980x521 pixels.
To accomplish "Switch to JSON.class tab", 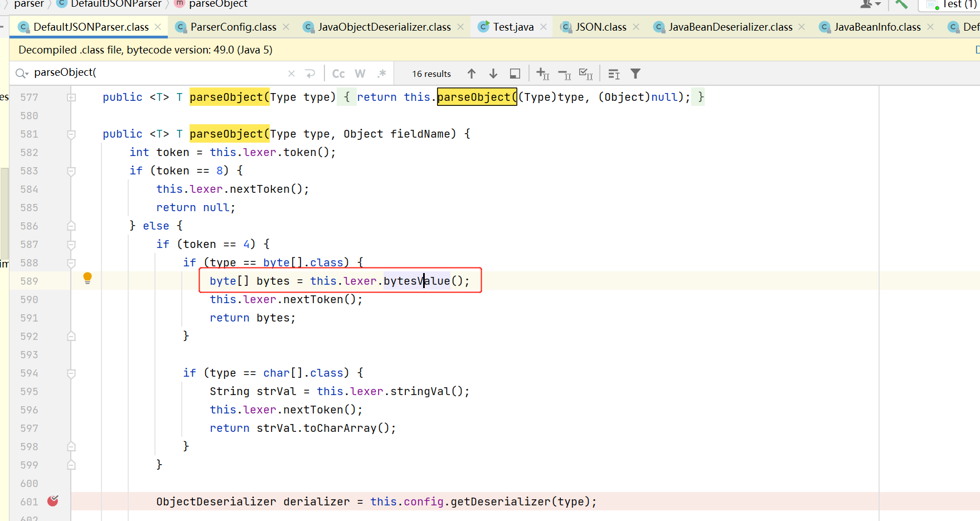I will click(x=600, y=27).
